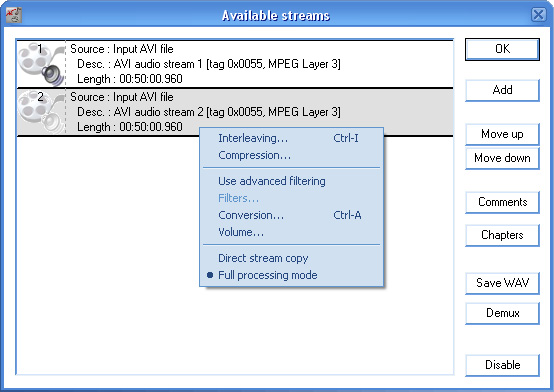Open the Chapters button
The height and width of the screenshot is (392, 554).
502,235
